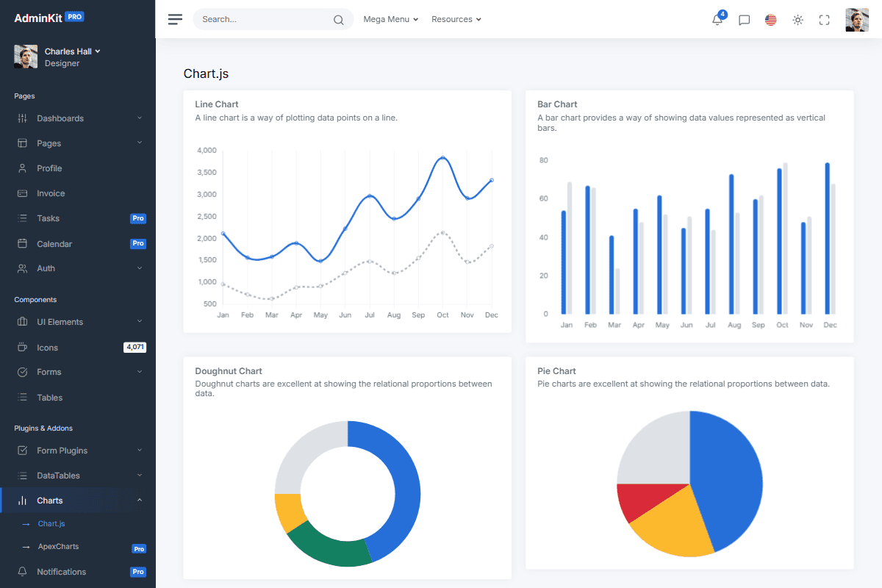Open the Profile sidebar item
This screenshot has height=588, width=882.
(78, 168)
